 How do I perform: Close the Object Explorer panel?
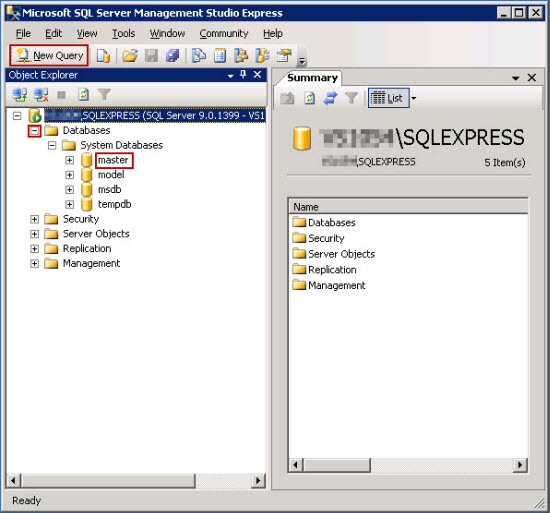point(257,75)
